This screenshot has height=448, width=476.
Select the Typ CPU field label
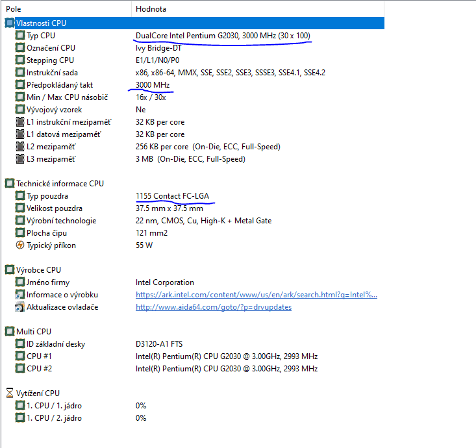click(41, 36)
